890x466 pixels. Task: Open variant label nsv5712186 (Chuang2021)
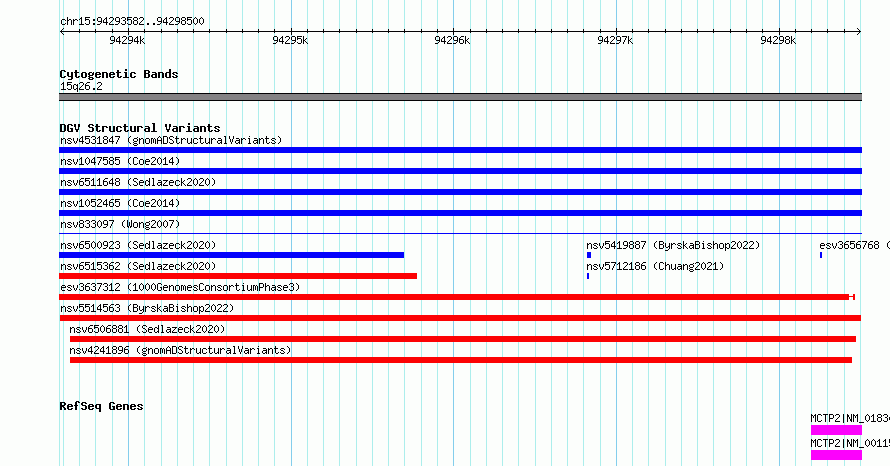pos(655,266)
